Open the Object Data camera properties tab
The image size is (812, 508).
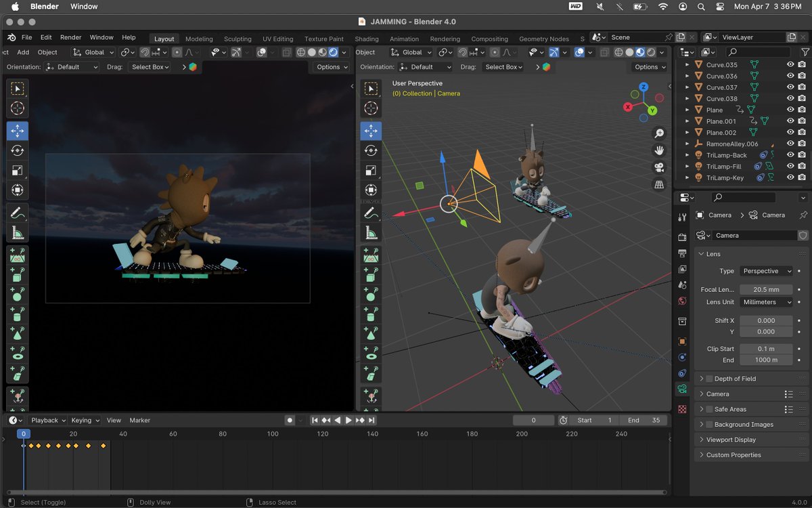point(682,389)
